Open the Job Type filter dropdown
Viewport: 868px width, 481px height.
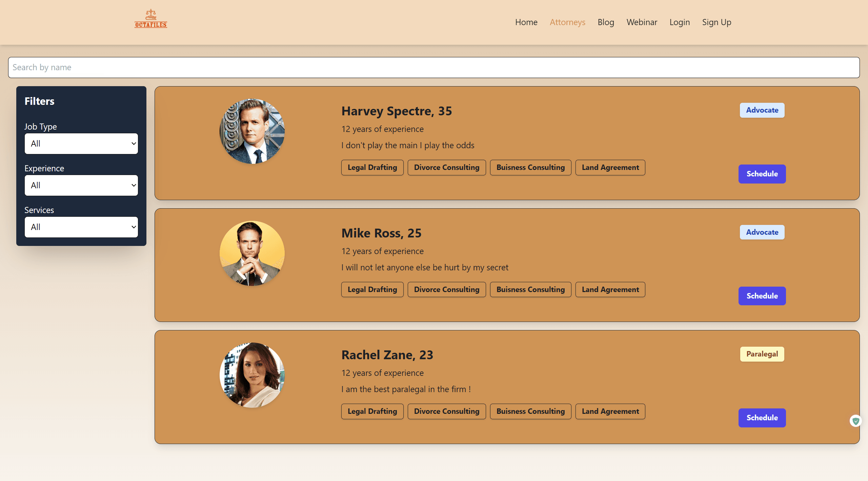(x=81, y=143)
